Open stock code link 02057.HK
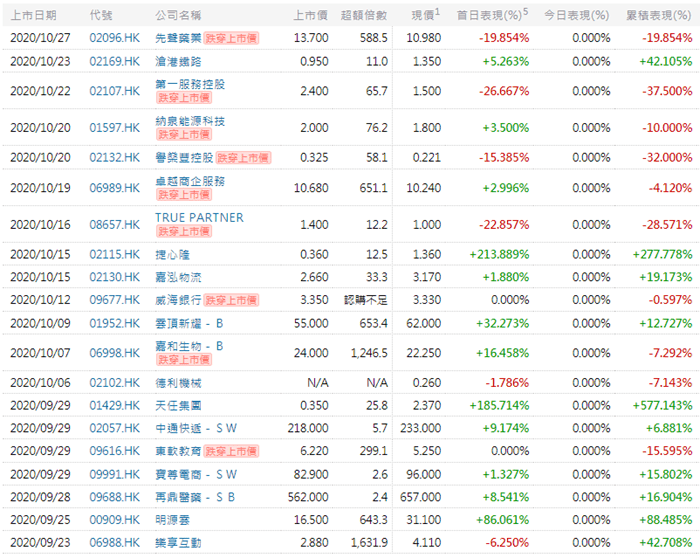Image resolution: width=700 pixels, height=558 pixels. coord(114,429)
